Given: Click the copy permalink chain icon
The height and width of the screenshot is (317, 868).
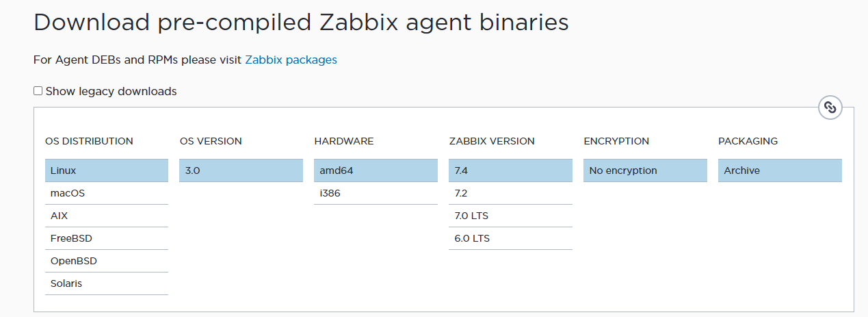Looking at the screenshot, I should pyautogui.click(x=830, y=107).
